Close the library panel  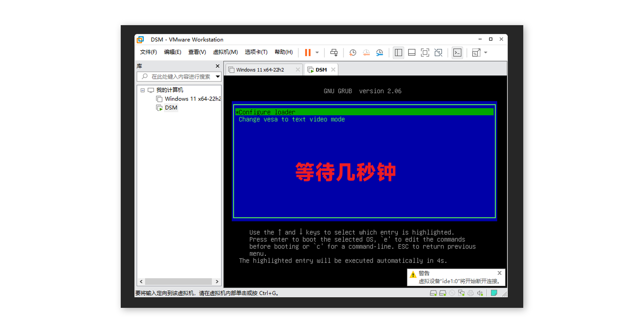217,66
